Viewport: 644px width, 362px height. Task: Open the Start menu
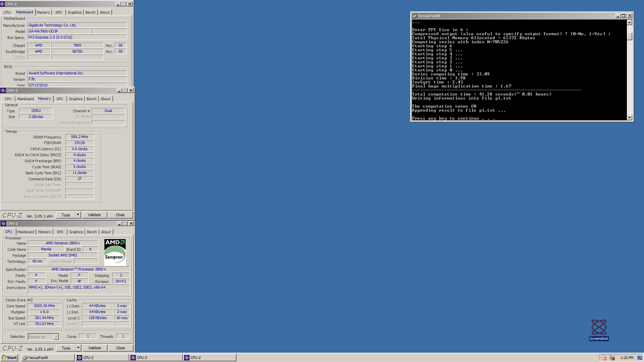[x=9, y=358]
